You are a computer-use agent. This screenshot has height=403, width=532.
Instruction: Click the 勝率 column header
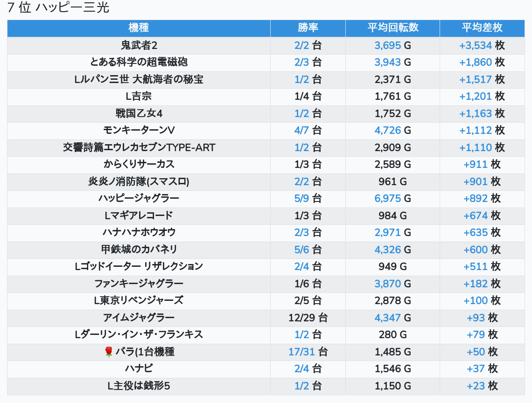308,28
